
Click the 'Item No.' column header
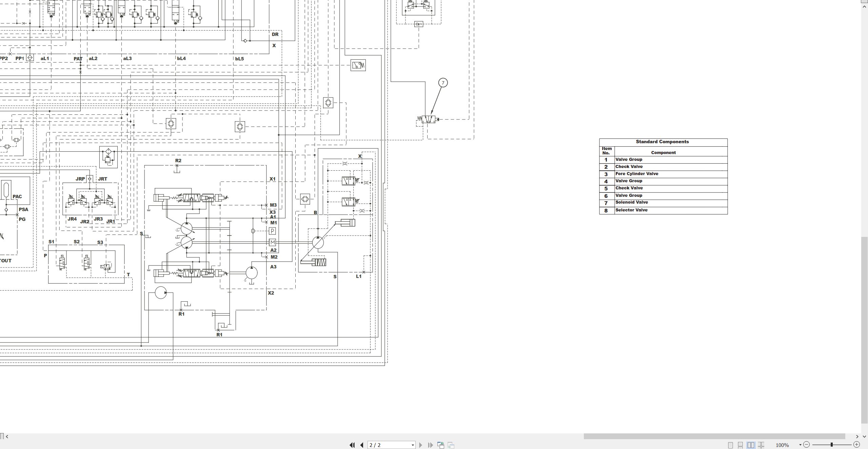[607, 151]
